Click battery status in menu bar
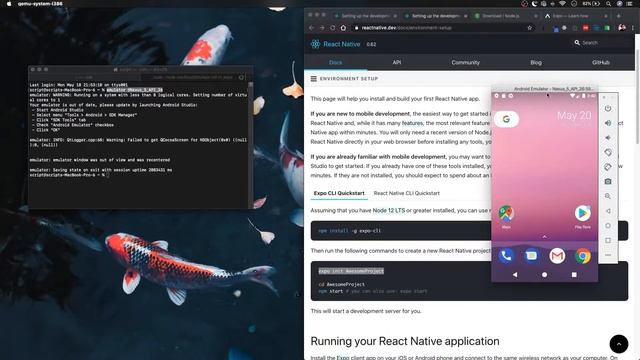640x360 pixels. [x=591, y=4]
